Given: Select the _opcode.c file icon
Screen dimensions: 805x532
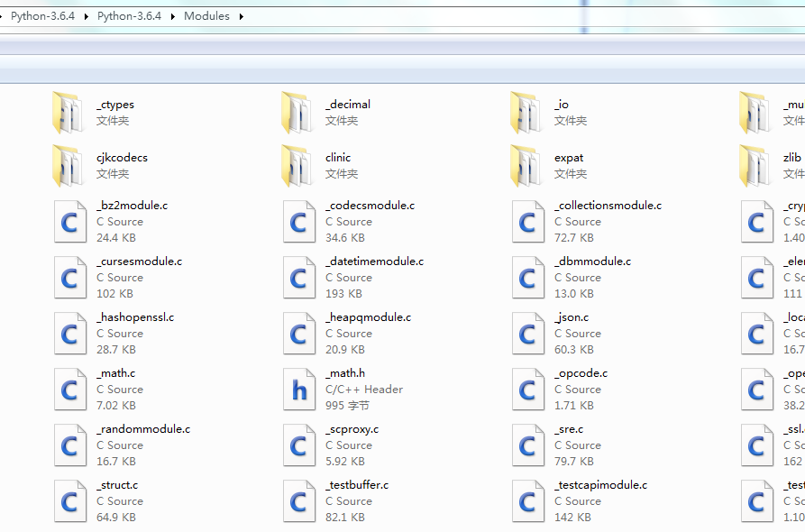Looking at the screenshot, I should tap(528, 390).
